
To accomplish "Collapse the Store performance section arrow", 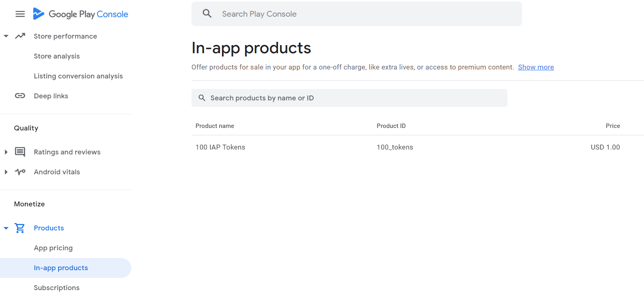I will [x=6, y=36].
